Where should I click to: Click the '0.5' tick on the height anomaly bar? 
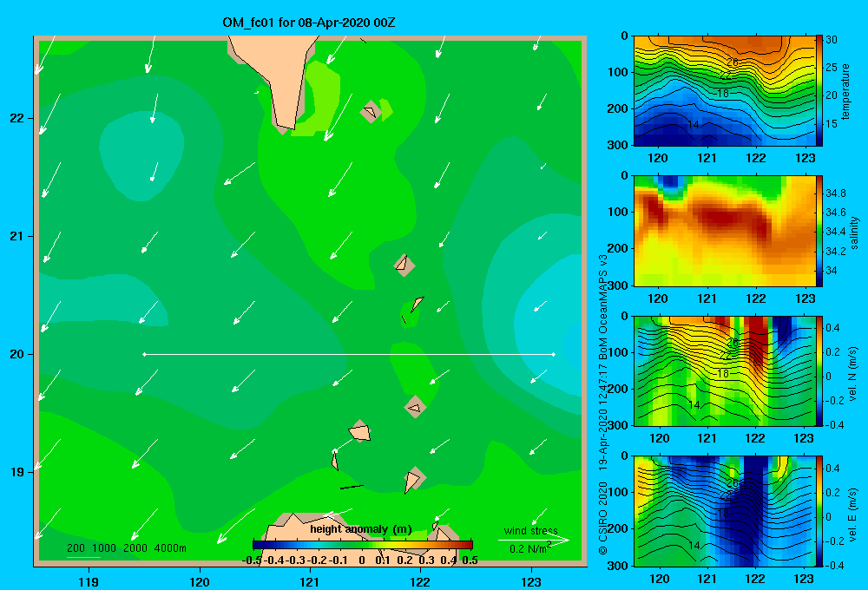[470, 560]
